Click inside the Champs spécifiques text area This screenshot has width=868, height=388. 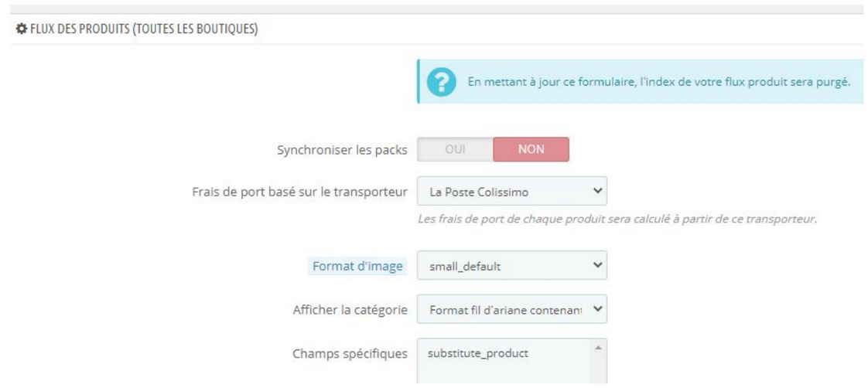[x=504, y=362]
